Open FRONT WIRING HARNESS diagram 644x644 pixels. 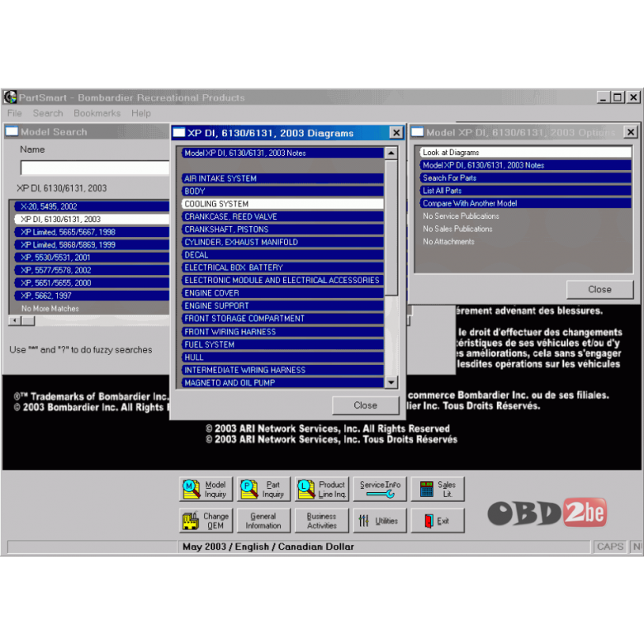pyautogui.click(x=282, y=331)
